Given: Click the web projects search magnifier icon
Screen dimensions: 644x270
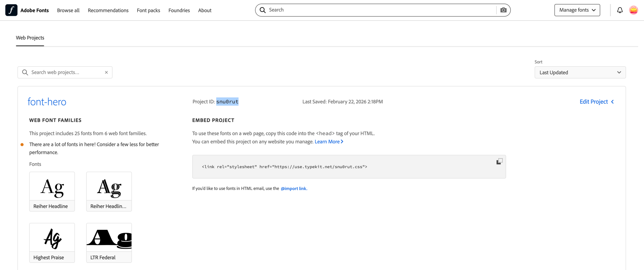Looking at the screenshot, I should 25,72.
